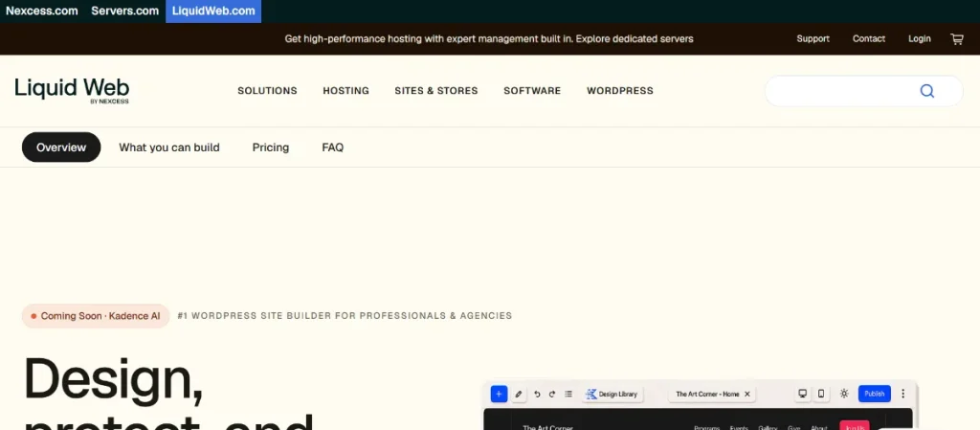Click the redo arrow in editor
This screenshot has width=980, height=430.
552,394
